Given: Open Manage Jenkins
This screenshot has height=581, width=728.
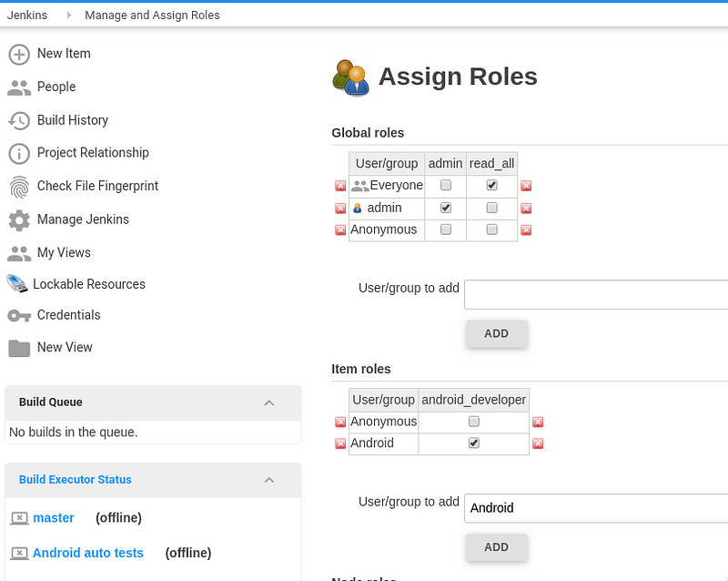Looking at the screenshot, I should pyautogui.click(x=83, y=219).
